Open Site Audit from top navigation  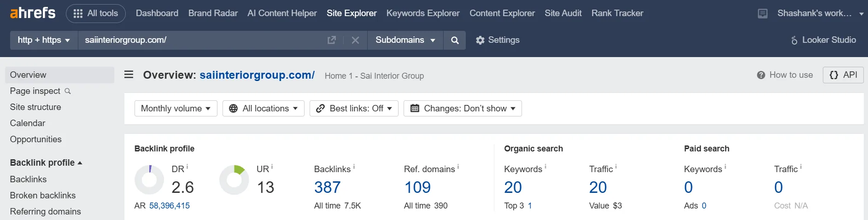[563, 13]
